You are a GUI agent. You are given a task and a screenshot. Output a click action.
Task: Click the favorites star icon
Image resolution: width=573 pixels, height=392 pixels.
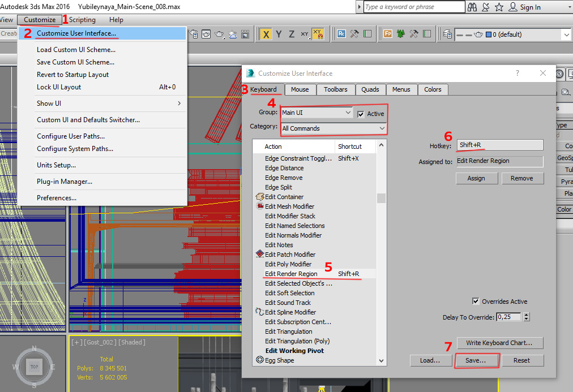pyautogui.click(x=499, y=7)
